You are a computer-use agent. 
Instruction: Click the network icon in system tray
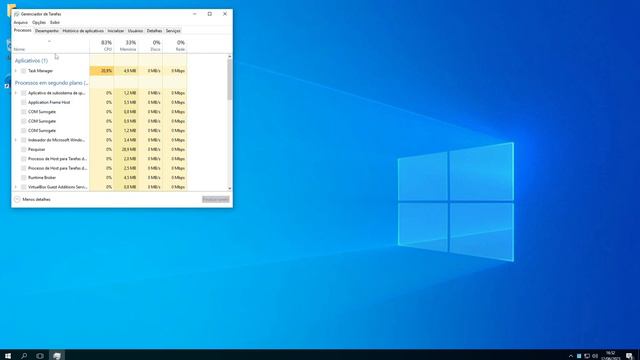tap(587, 356)
